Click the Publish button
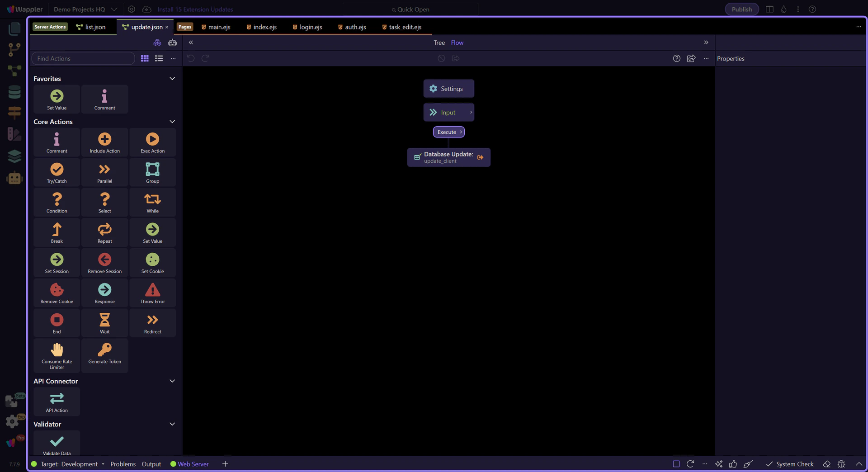868x472 pixels. pyautogui.click(x=741, y=9)
